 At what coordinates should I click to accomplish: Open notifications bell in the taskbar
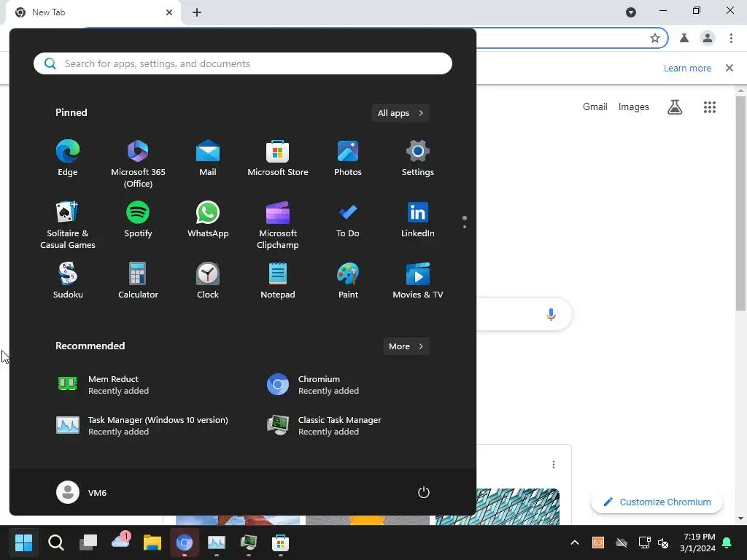(x=727, y=542)
